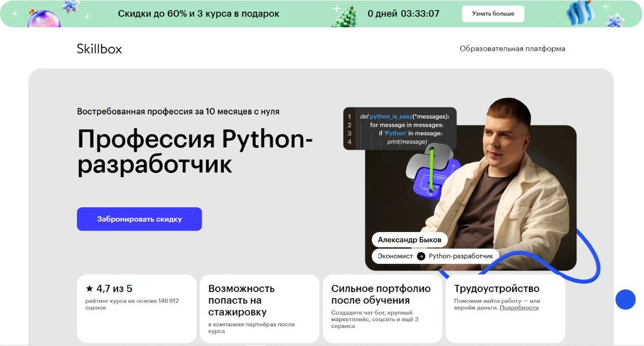Click 'Забронировать скидку' button
644x346 pixels.
click(139, 219)
